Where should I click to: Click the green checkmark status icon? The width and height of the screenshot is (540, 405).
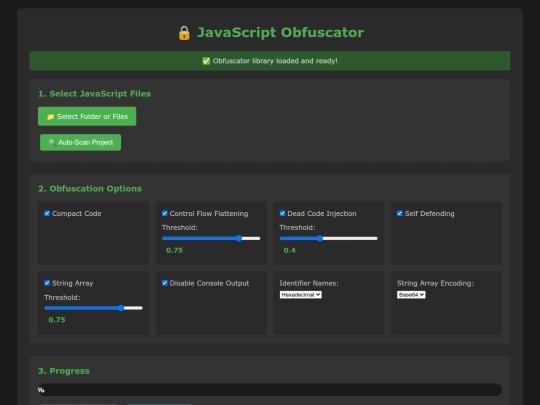[x=206, y=61]
